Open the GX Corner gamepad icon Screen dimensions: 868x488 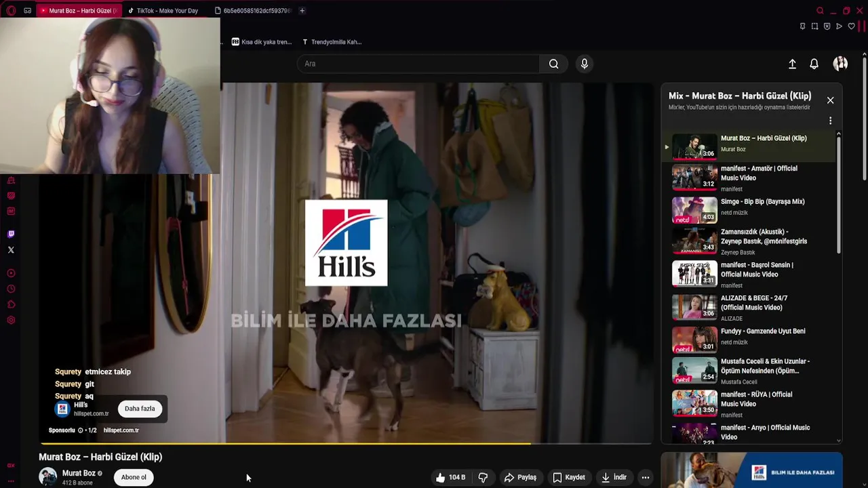click(27, 10)
